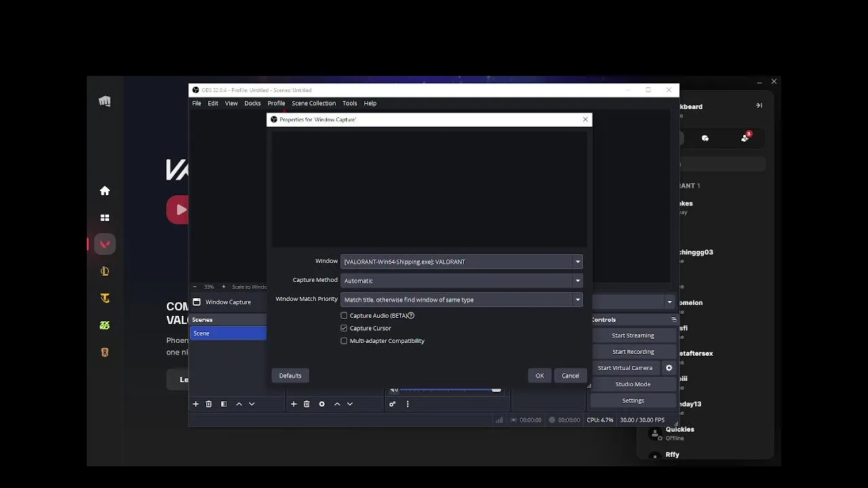Screen dimensions: 868x488
Task: Add a new scene in OBS
Action: pyautogui.click(x=195, y=404)
